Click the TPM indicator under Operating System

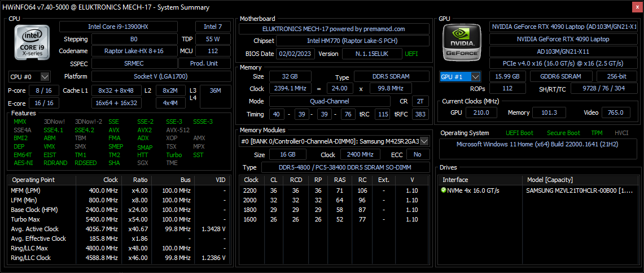(597, 133)
